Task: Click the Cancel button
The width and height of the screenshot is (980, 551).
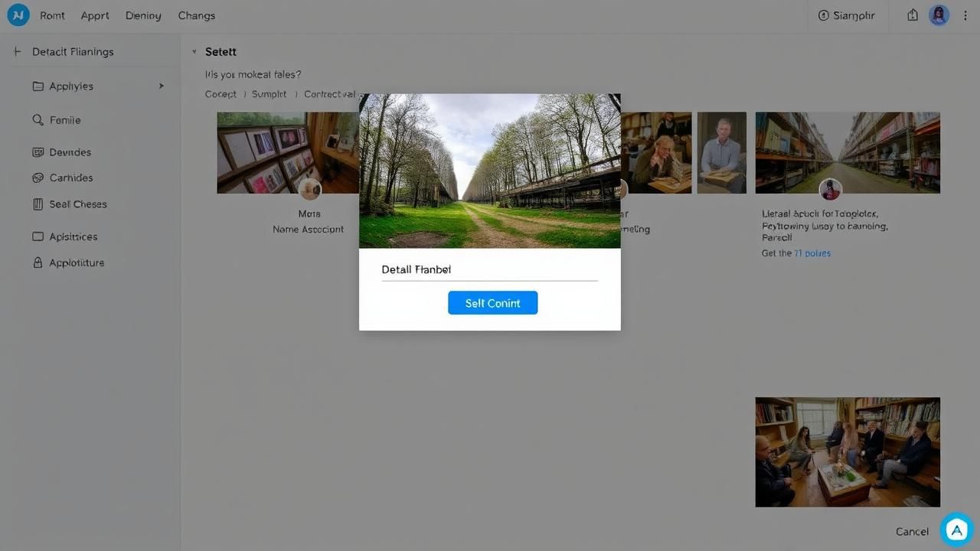Action: click(x=912, y=531)
